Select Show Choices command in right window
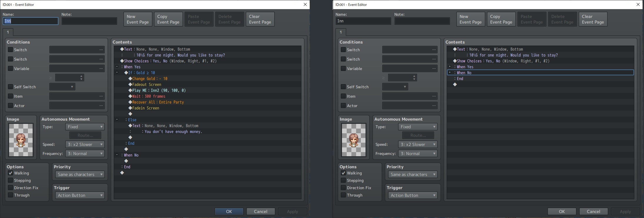Image resolution: width=644 pixels, height=218 pixels. [x=540, y=61]
